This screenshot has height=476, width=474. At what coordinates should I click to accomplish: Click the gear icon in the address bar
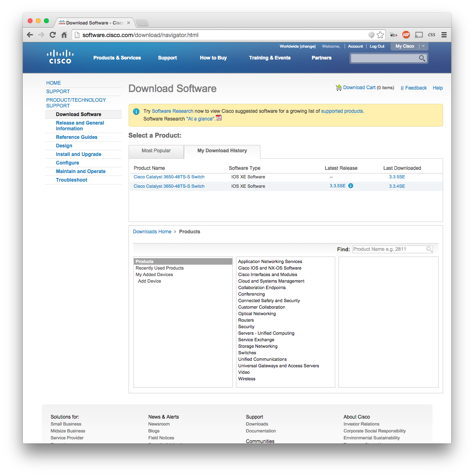tap(371, 35)
